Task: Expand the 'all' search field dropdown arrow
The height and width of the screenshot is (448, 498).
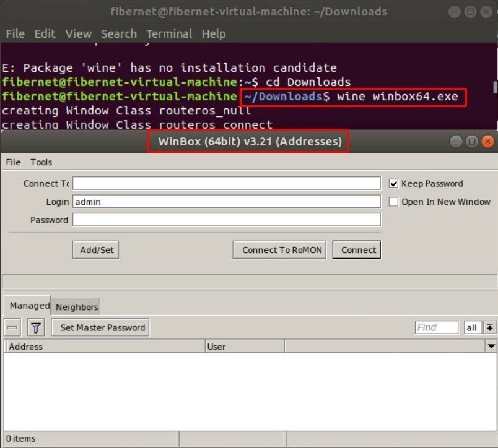Action: coord(490,327)
